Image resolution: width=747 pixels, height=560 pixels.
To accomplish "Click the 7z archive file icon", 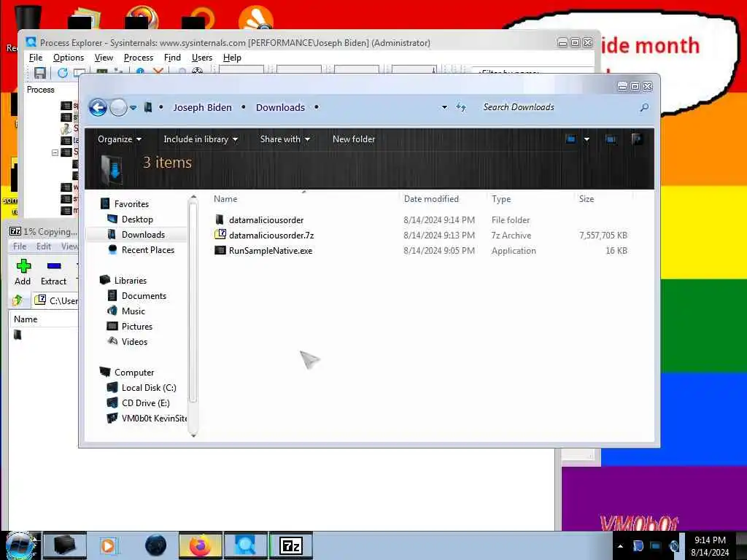I will tap(220, 234).
